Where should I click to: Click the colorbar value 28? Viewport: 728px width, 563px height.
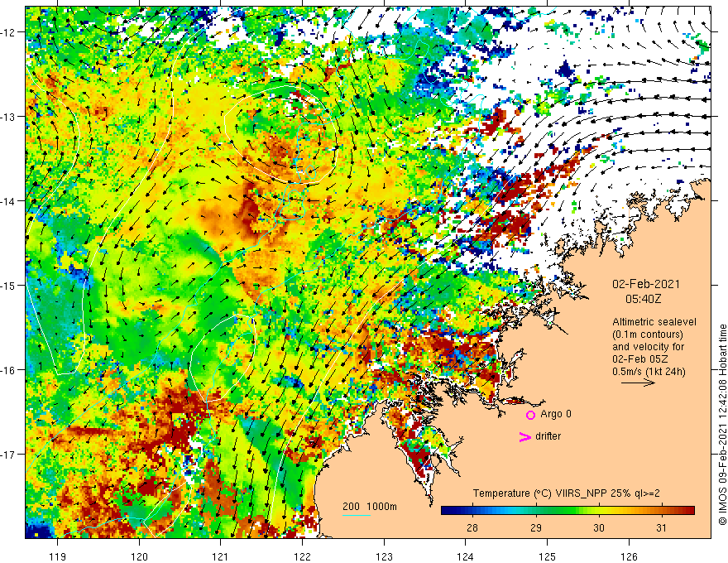tap(472, 527)
